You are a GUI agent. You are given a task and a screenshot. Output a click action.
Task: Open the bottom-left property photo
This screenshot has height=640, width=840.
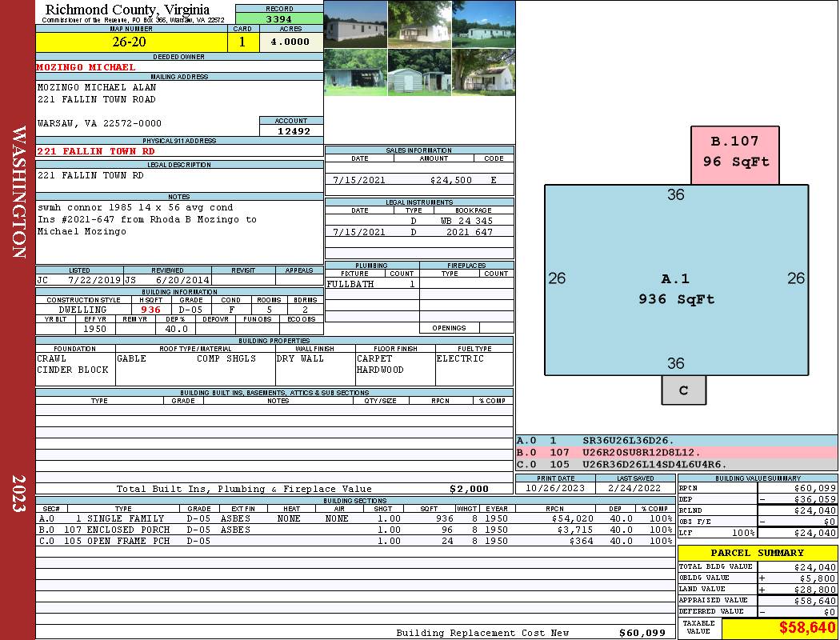coord(355,72)
